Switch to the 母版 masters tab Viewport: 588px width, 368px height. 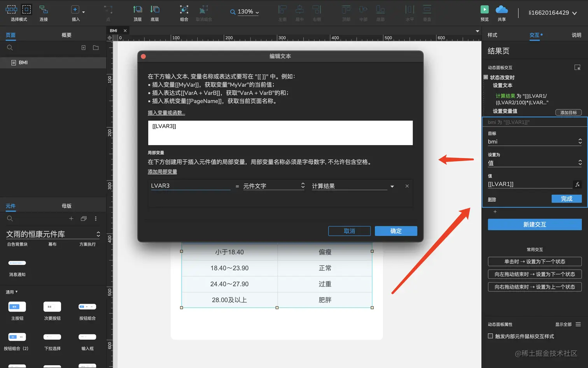[66, 206]
